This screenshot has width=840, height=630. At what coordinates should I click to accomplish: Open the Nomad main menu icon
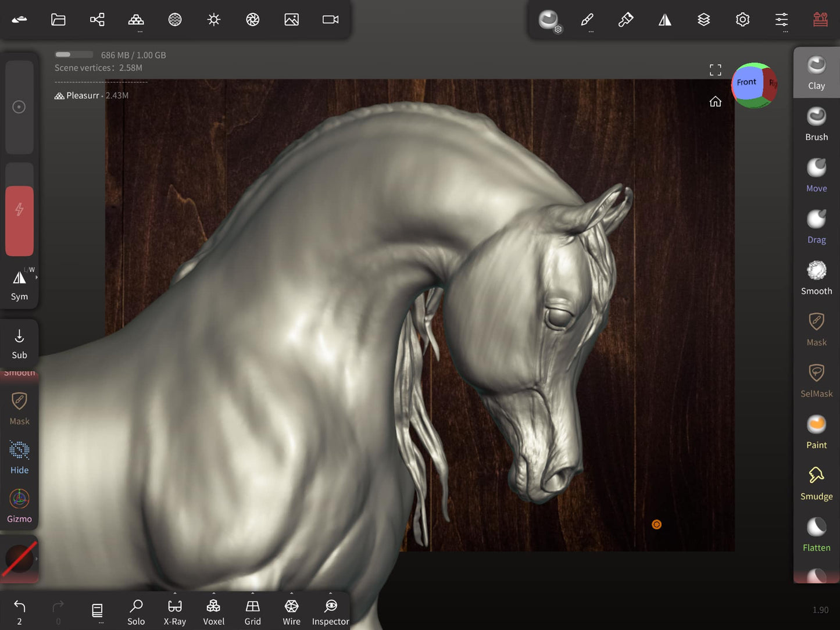point(19,20)
